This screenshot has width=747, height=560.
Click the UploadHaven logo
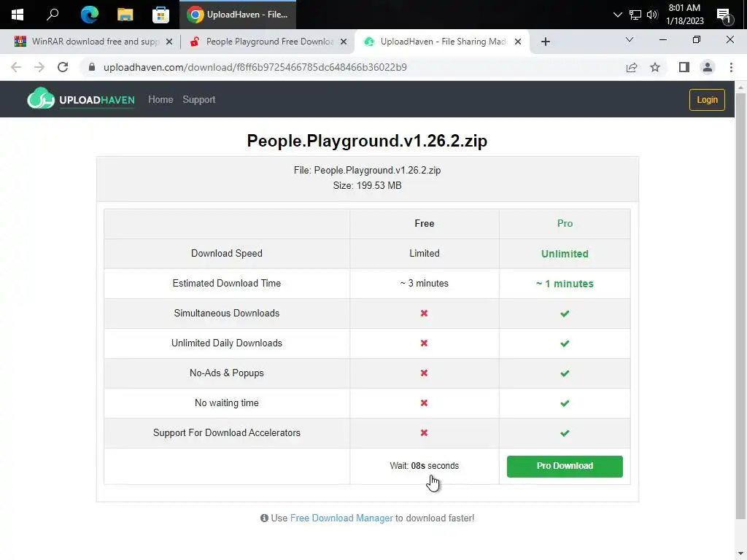point(81,98)
